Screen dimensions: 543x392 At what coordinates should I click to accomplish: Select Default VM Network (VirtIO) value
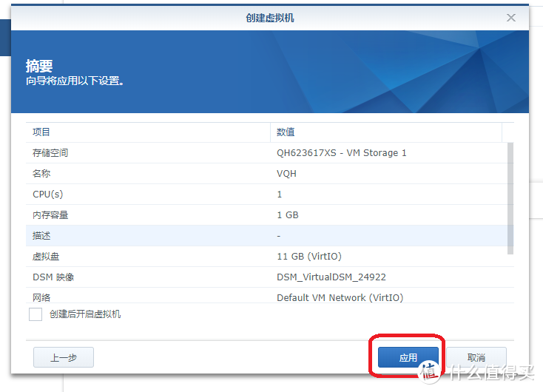(x=340, y=297)
